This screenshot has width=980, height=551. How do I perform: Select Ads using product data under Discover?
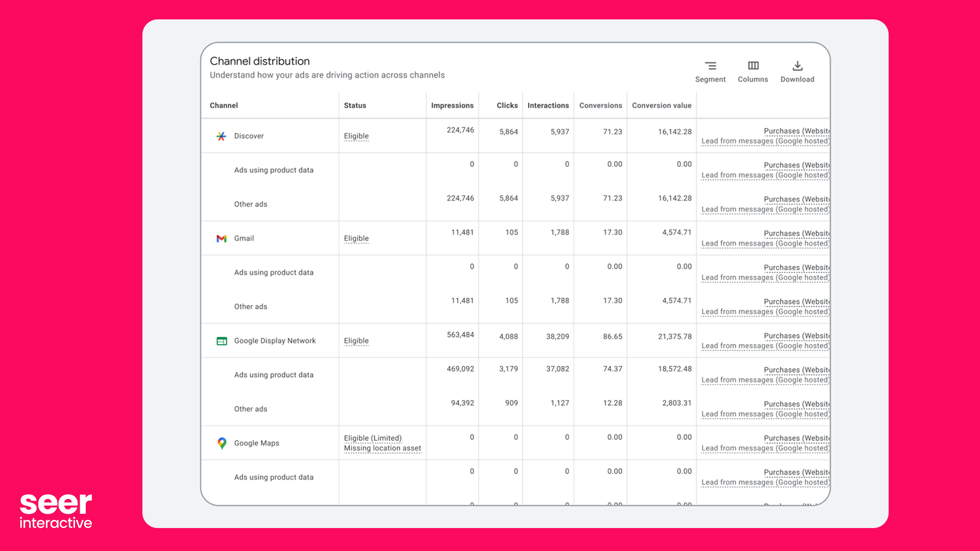coord(274,170)
